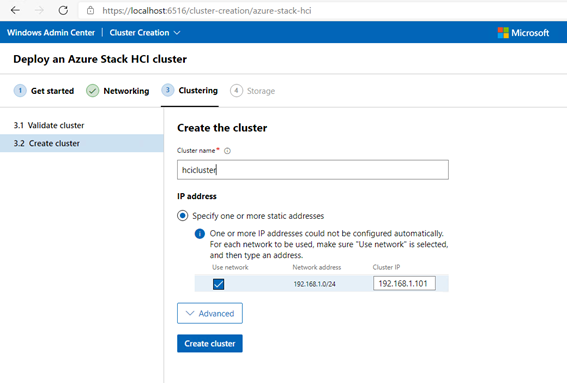Open Windows Admin Center home link

[51, 33]
